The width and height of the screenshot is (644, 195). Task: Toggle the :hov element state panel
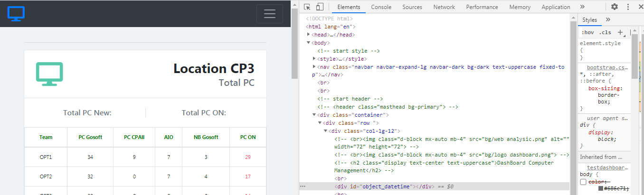point(587,32)
